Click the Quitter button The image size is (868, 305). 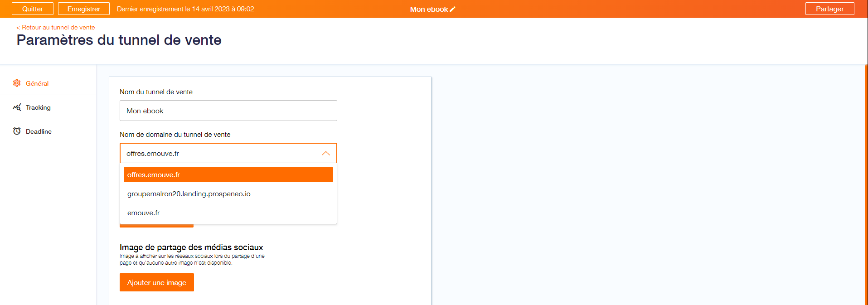(33, 9)
